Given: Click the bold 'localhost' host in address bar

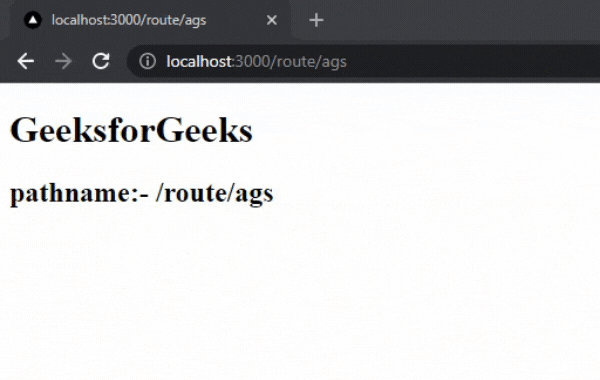Looking at the screenshot, I should pos(199,61).
